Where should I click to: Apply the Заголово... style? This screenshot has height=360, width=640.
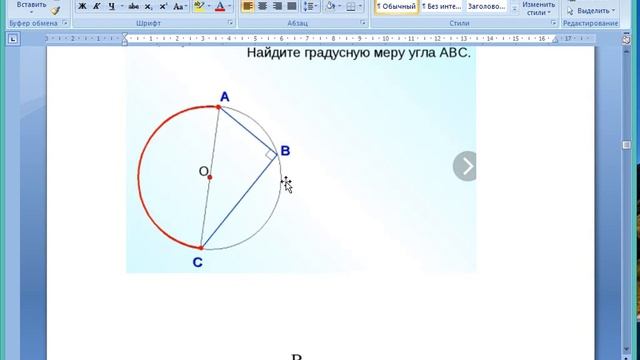pyautogui.click(x=487, y=7)
